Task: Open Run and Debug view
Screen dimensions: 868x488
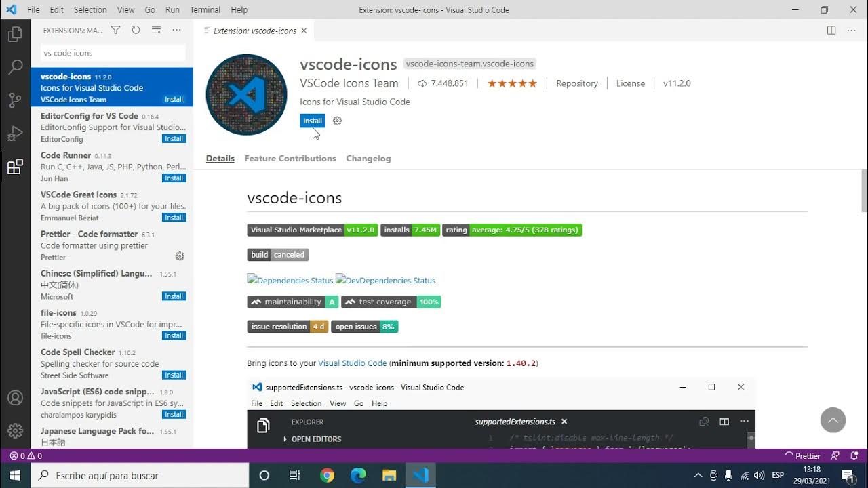Action: click(15, 134)
